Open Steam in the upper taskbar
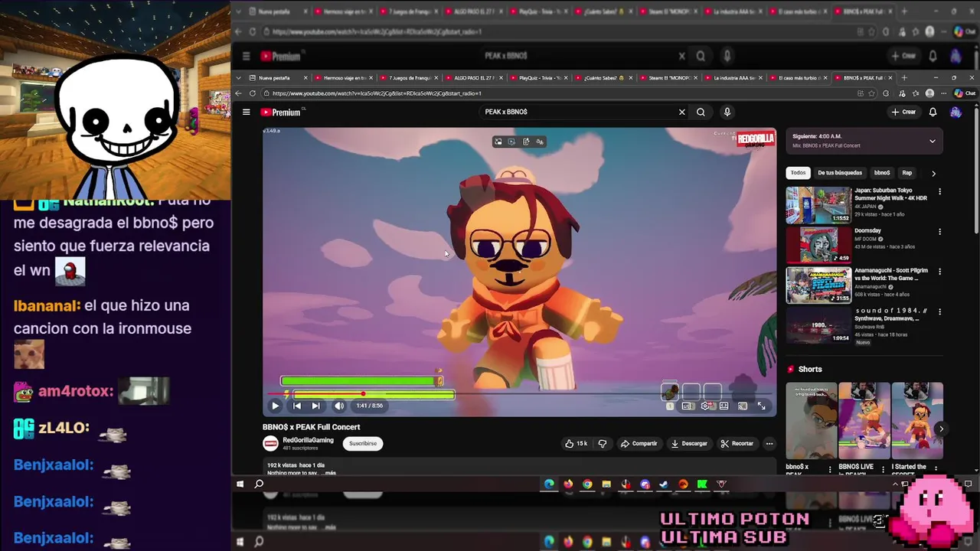 [664, 484]
